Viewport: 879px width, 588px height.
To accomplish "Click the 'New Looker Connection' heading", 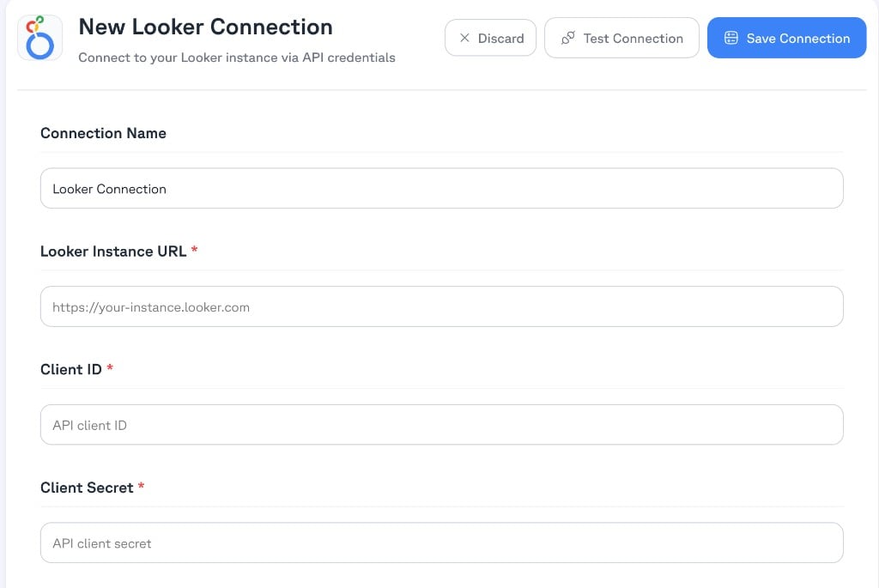I will 206,27.
